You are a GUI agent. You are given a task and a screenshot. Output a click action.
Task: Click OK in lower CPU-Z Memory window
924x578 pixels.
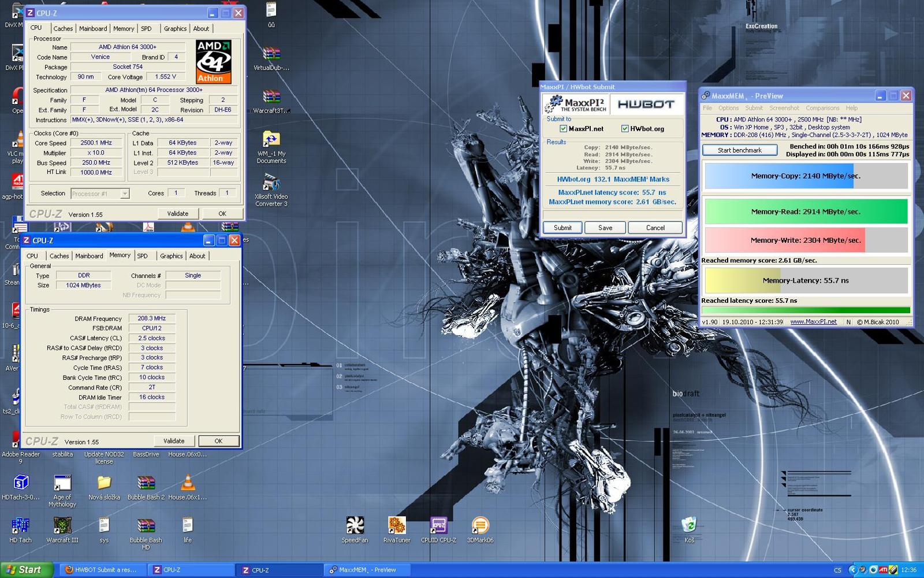tap(218, 441)
